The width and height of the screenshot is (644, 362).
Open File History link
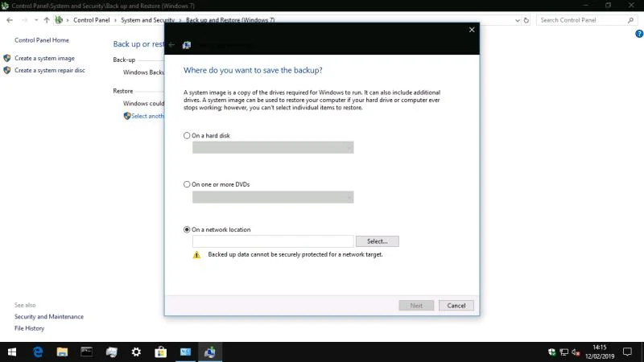click(x=29, y=328)
